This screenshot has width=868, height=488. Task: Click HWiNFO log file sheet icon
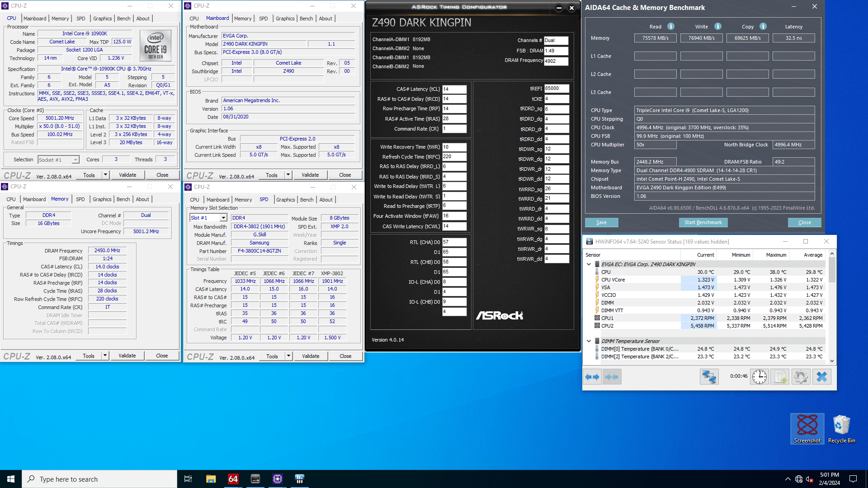point(780,377)
